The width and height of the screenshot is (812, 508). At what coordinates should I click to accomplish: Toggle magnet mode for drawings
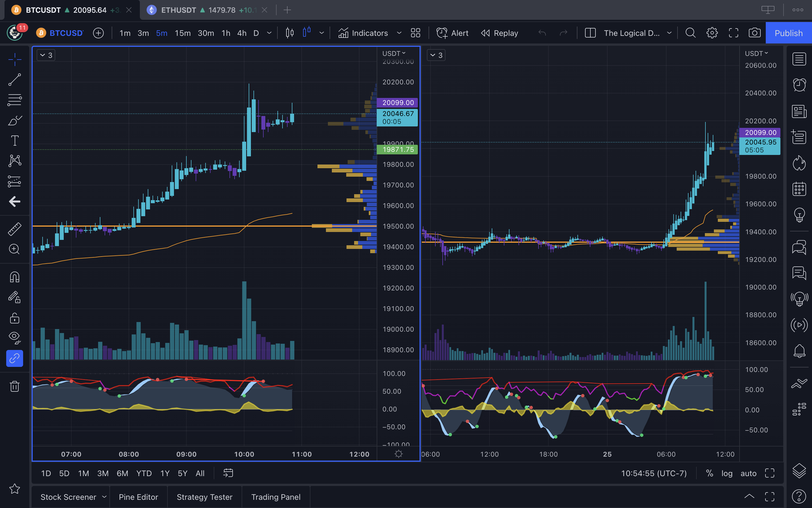[x=15, y=277]
